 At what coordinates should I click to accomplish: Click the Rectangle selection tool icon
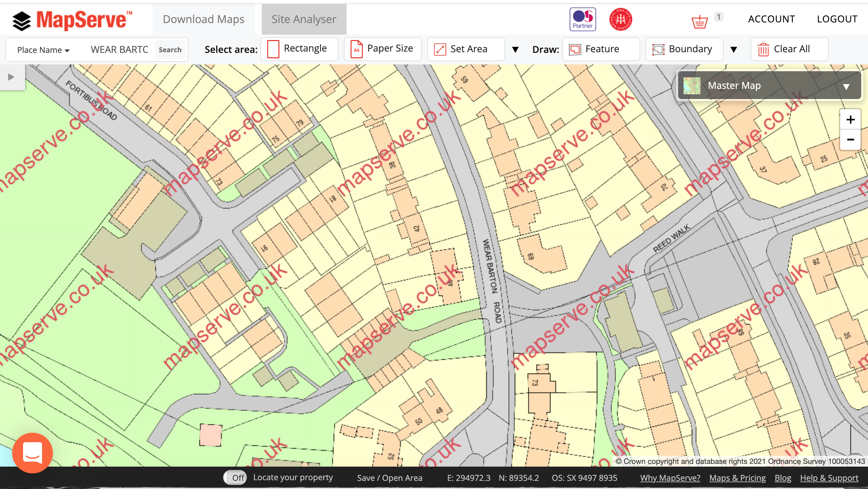point(272,49)
